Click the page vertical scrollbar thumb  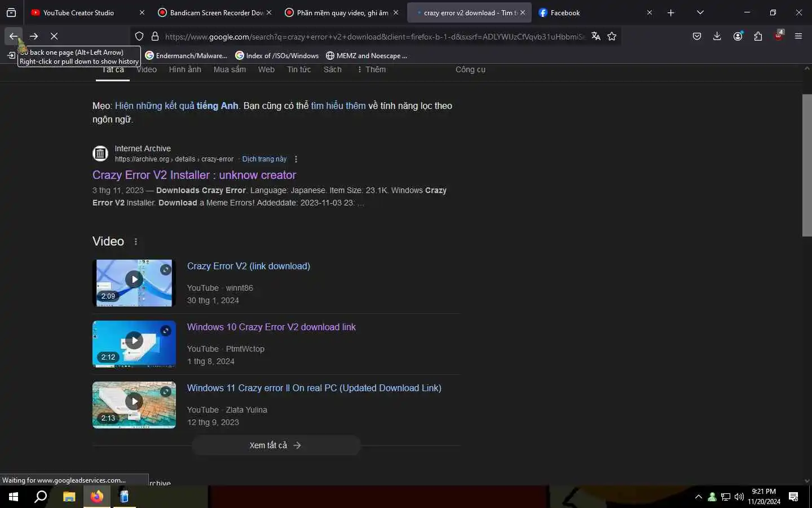coord(807,165)
